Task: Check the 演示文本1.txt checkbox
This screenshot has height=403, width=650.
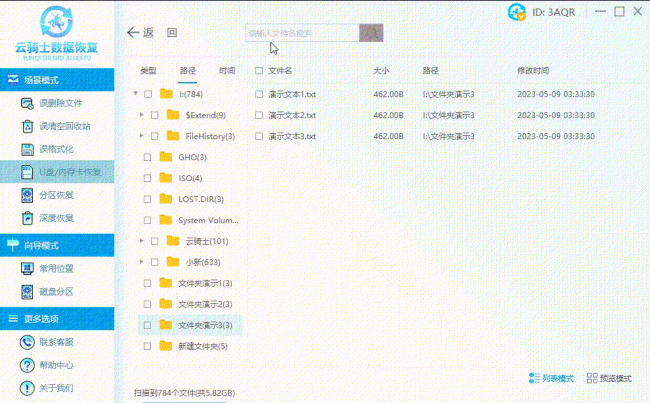Action: pyautogui.click(x=259, y=94)
